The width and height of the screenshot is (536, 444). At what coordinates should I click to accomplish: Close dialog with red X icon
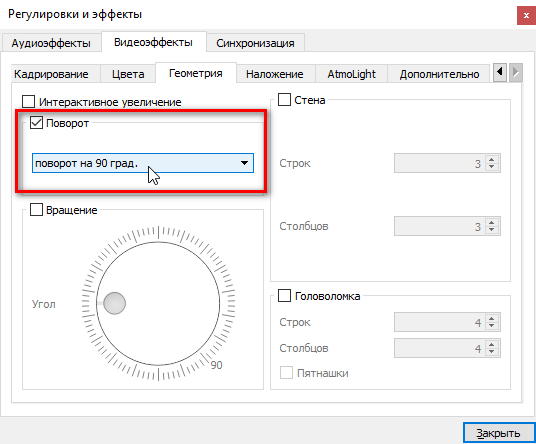pos(526,16)
